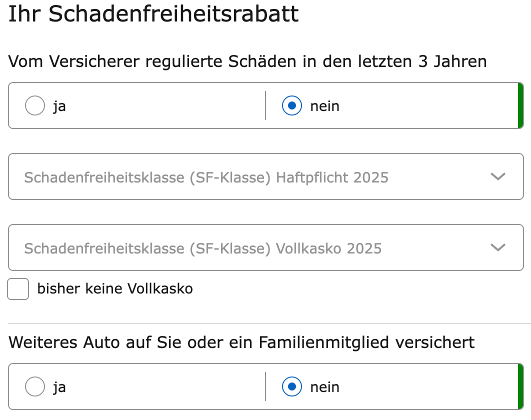This screenshot has height=420, width=531.
Task: Click the chevron on the Vollkasko dropdown
Action: pyautogui.click(x=497, y=247)
